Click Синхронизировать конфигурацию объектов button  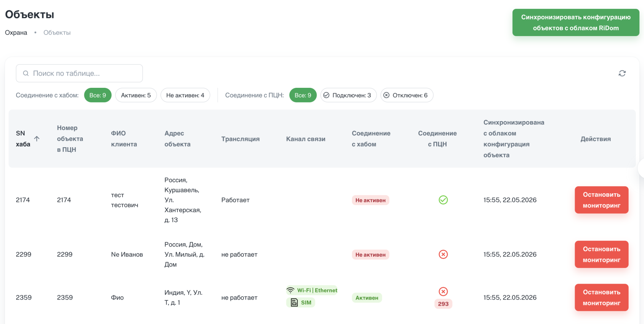[x=576, y=23]
